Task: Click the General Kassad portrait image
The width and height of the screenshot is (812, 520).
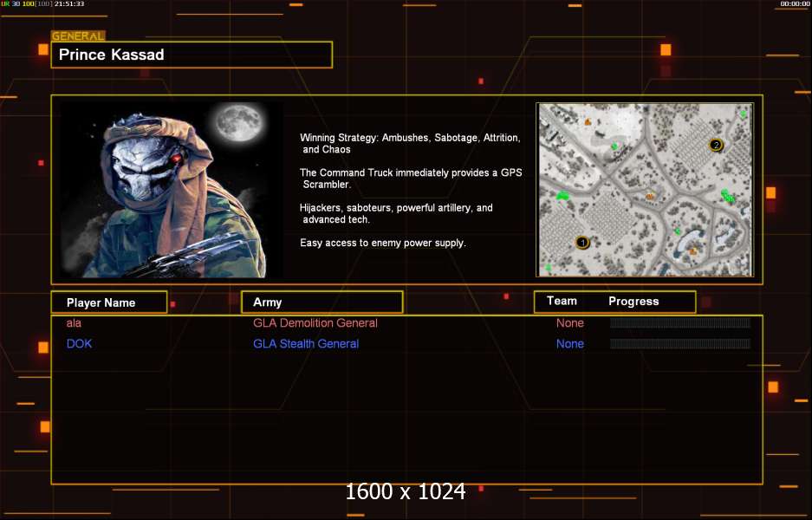Action: pos(172,189)
